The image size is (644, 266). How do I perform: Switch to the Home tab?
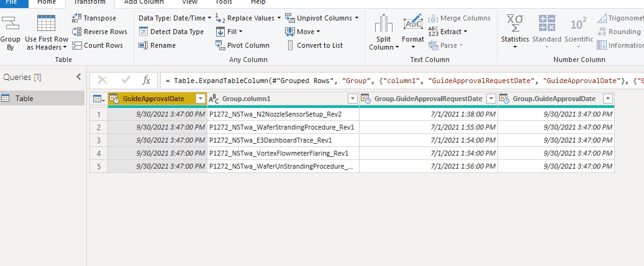click(x=47, y=2)
